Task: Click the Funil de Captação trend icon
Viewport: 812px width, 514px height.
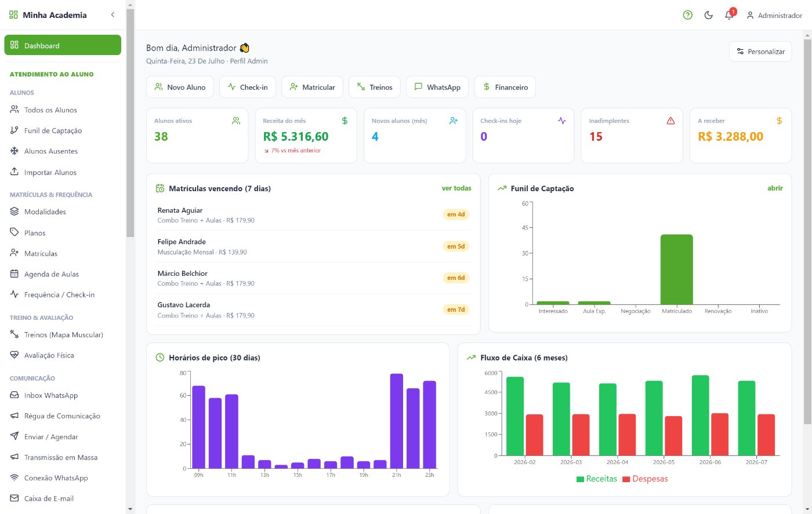Action: point(502,188)
